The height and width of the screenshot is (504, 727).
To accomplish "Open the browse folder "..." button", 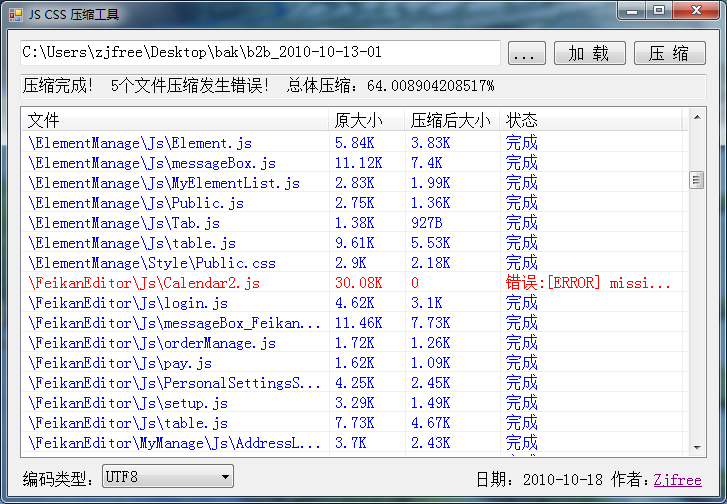I will [x=527, y=53].
